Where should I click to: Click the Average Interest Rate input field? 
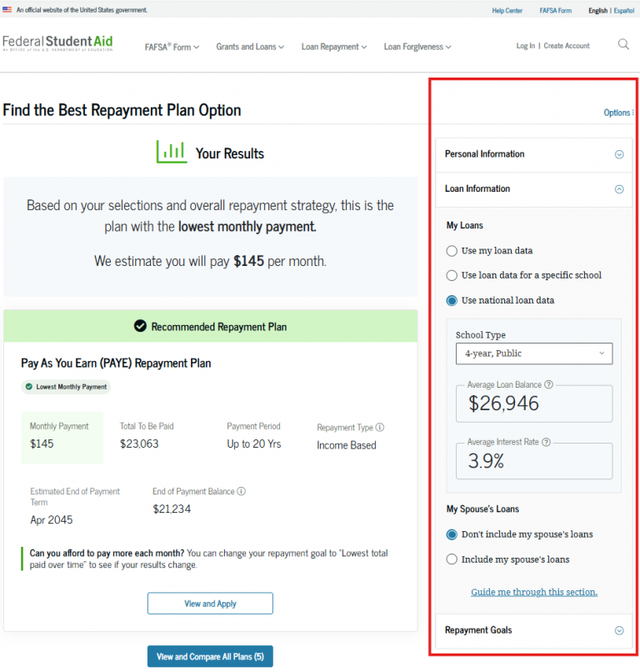(533, 461)
